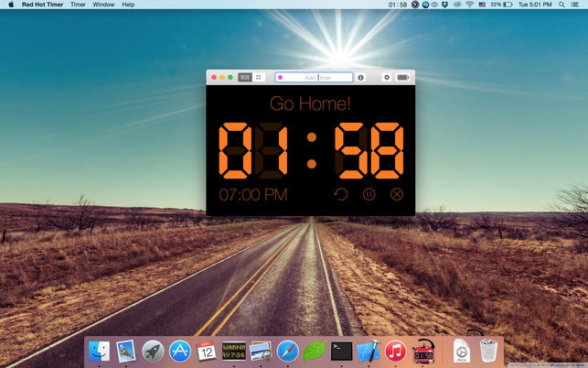The width and height of the screenshot is (588, 368).
Task: Switch to grid view of timers
Action: (x=259, y=78)
